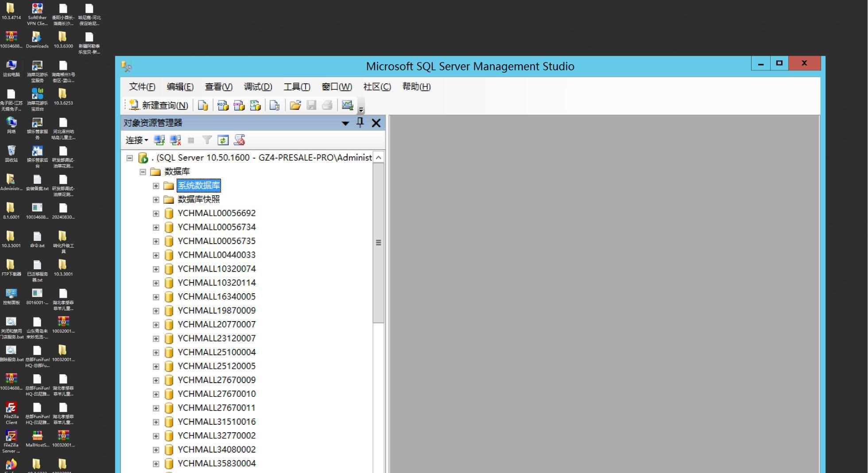Open the 调试(D) menu
The image size is (868, 473).
point(258,87)
